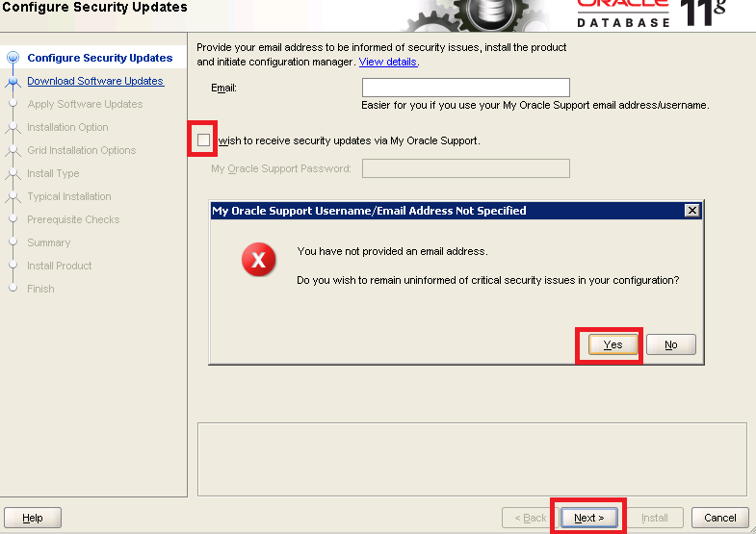The height and width of the screenshot is (534, 756).
Task: Open Help for the installer
Action: coord(33,518)
